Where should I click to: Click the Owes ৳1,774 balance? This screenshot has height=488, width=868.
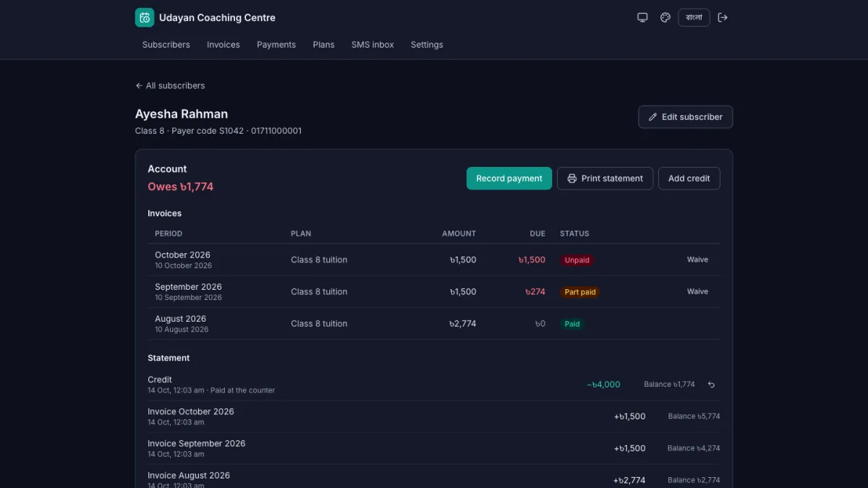pos(180,187)
